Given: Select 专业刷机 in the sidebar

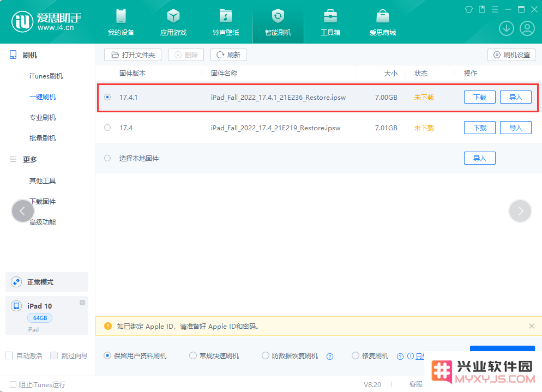Looking at the screenshot, I should [43, 118].
